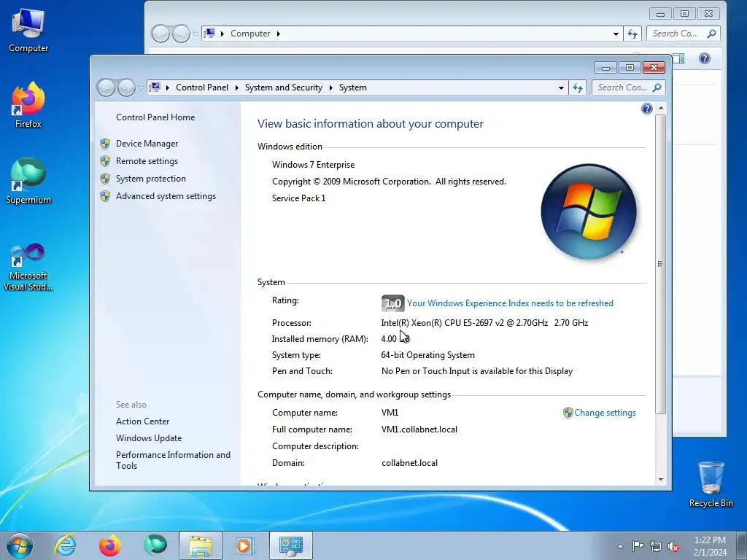Screen dimensions: 747x560
Task: Select Recycle Bin desktop icon
Action: (711, 484)
